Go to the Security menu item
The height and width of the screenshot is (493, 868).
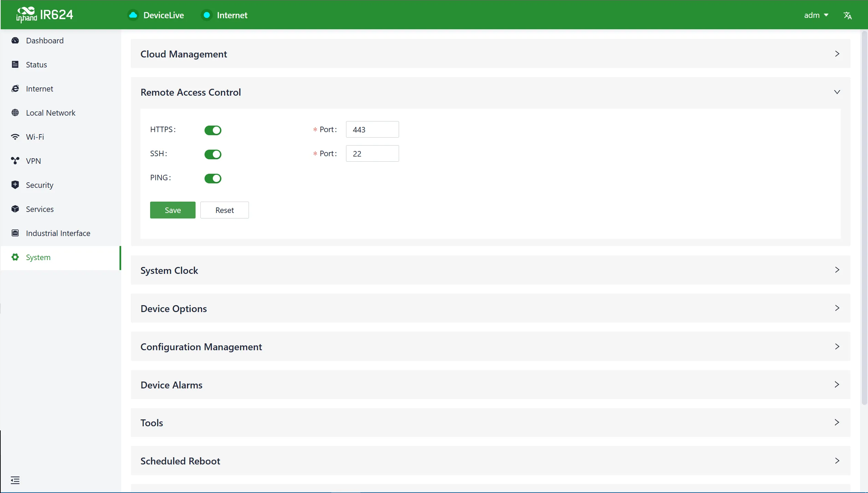click(61, 185)
